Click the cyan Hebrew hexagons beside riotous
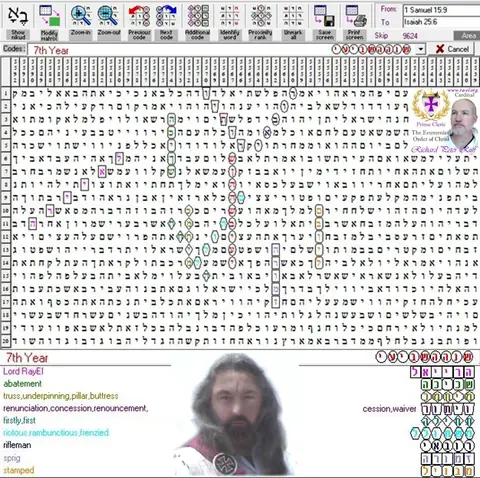The image size is (480, 478). (442, 433)
